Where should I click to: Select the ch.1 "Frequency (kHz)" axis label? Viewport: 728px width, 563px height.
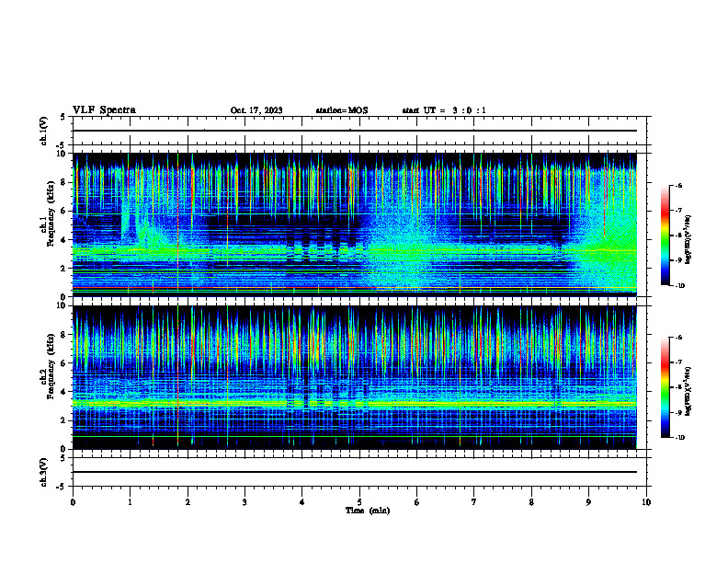point(51,213)
